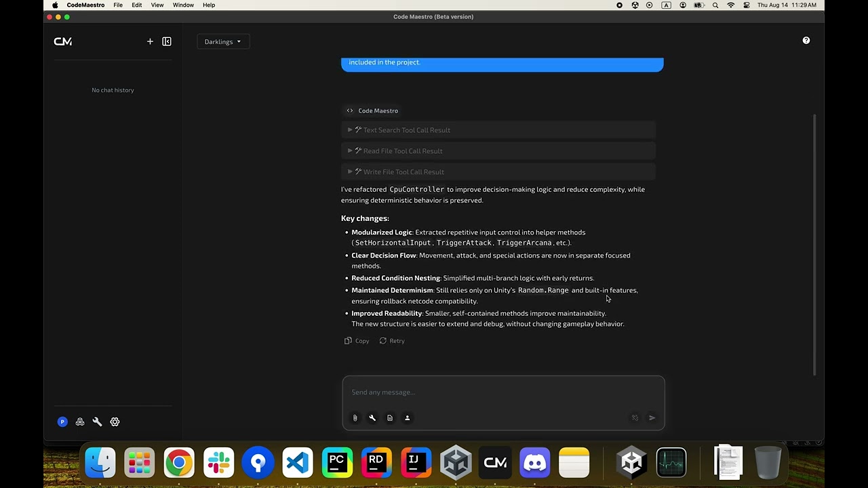Open Unity Hub from the Dock
868x488 pixels.
(456, 463)
